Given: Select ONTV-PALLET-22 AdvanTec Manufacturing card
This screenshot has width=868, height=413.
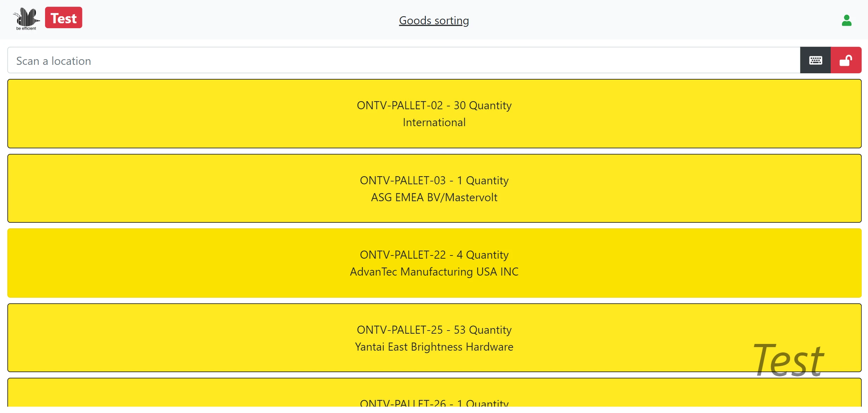Looking at the screenshot, I should coord(434,263).
